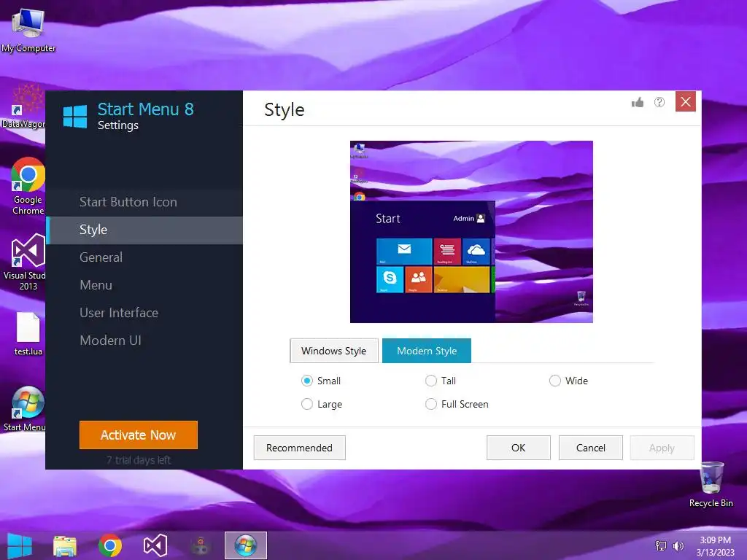Select the Full Screen option
The width and height of the screenshot is (747, 560).
(x=457, y=404)
